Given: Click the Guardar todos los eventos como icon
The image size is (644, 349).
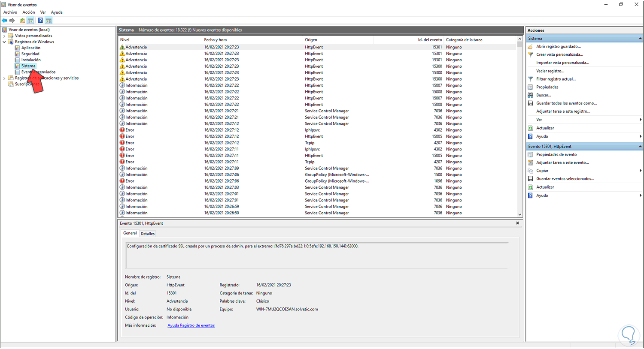Looking at the screenshot, I should pyautogui.click(x=531, y=103).
